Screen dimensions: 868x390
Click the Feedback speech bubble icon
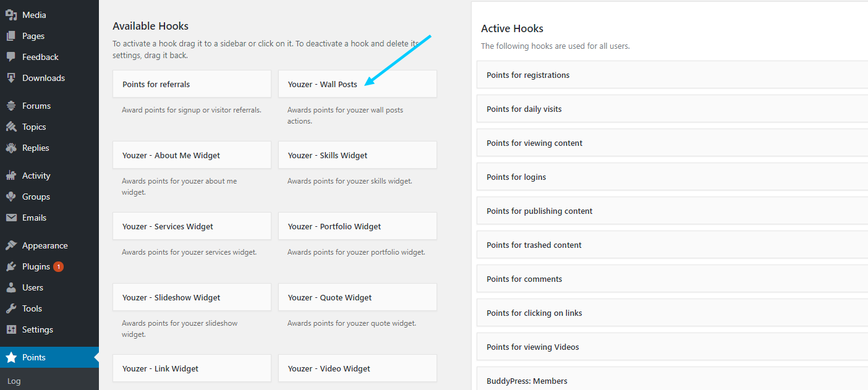pyautogui.click(x=11, y=57)
